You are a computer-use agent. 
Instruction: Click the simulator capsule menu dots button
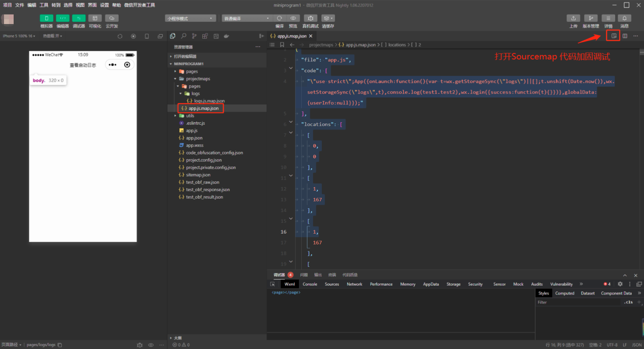point(113,65)
